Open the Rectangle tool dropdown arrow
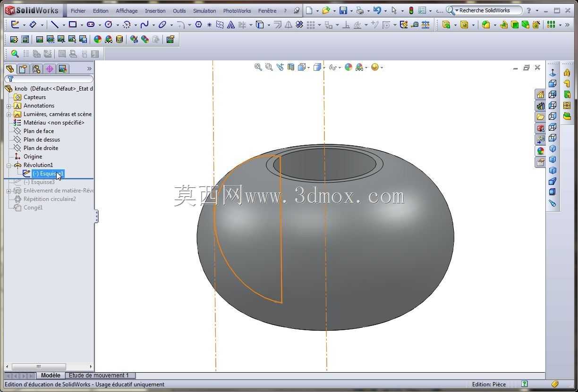Viewport: 578px width, 392px height. click(x=81, y=25)
